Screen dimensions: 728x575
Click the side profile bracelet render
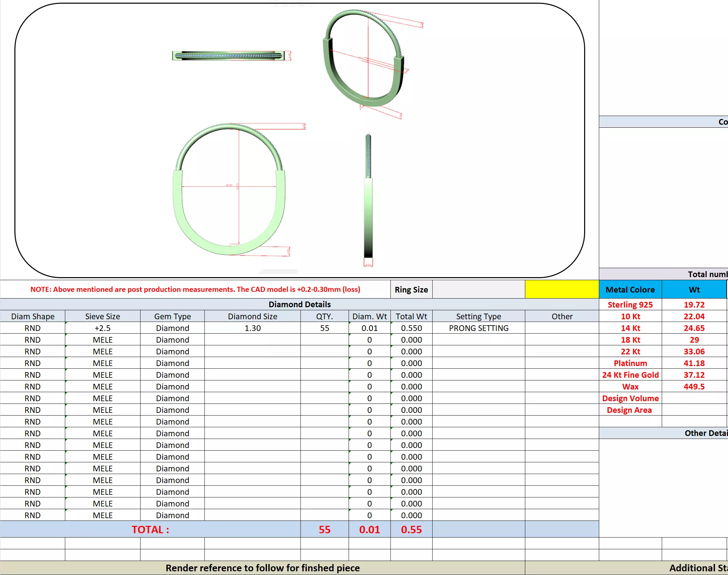[x=368, y=199]
